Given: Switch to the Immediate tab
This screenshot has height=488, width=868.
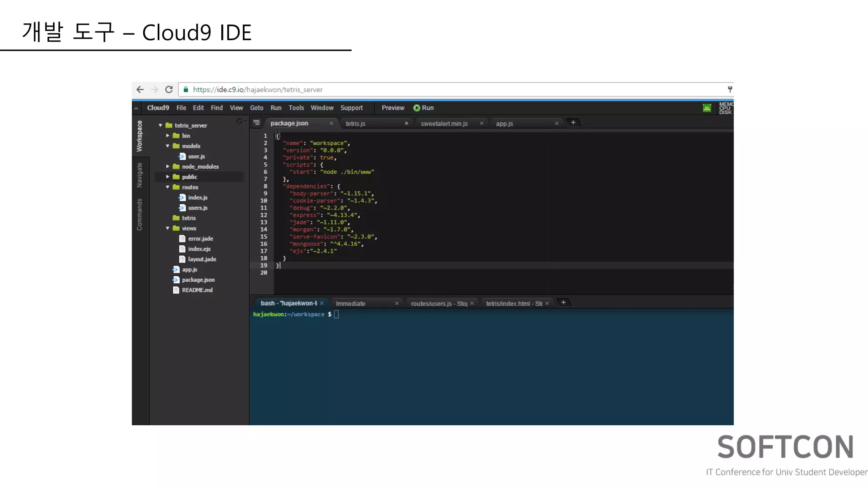Looking at the screenshot, I should 351,304.
